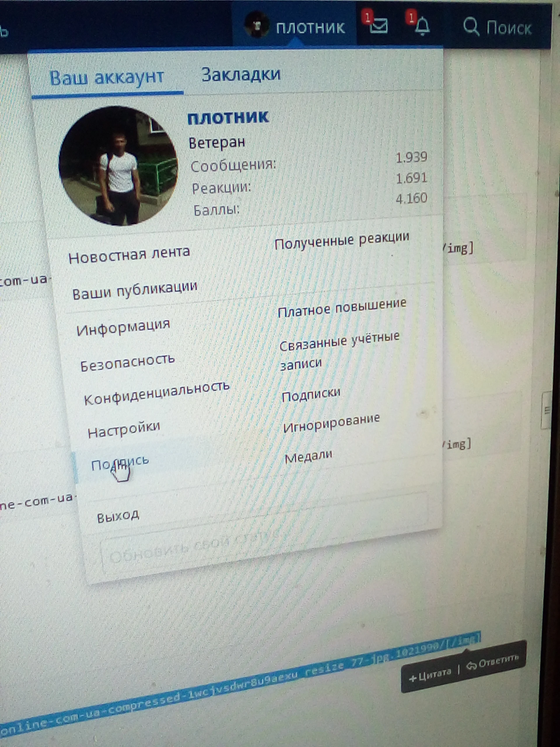Select the Ваш аккаунт tab
560x747 pixels.
(107, 78)
